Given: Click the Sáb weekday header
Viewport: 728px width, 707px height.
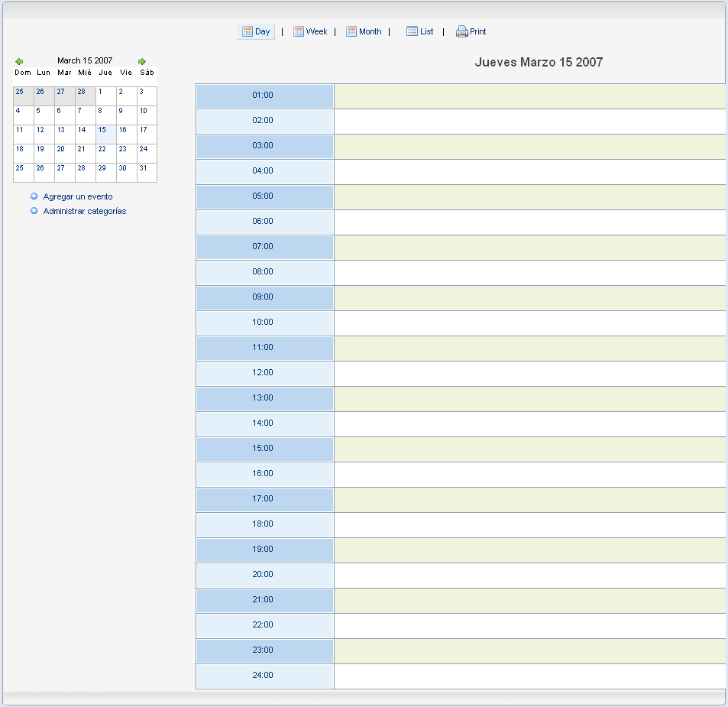Looking at the screenshot, I should click(x=147, y=73).
